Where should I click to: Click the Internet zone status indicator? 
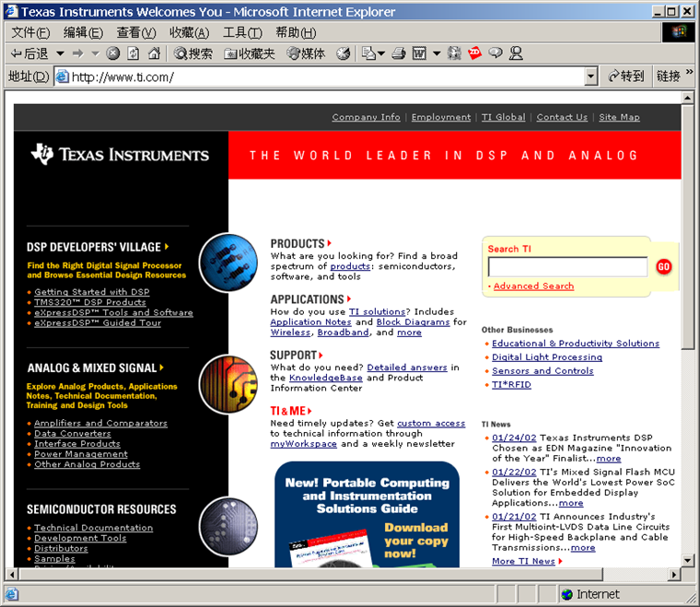point(590,594)
